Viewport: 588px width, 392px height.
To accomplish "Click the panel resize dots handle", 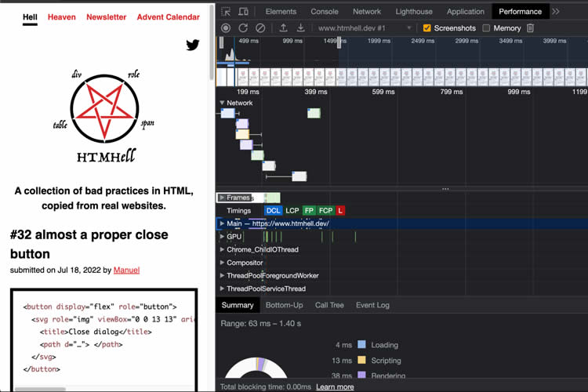I will point(445,189).
